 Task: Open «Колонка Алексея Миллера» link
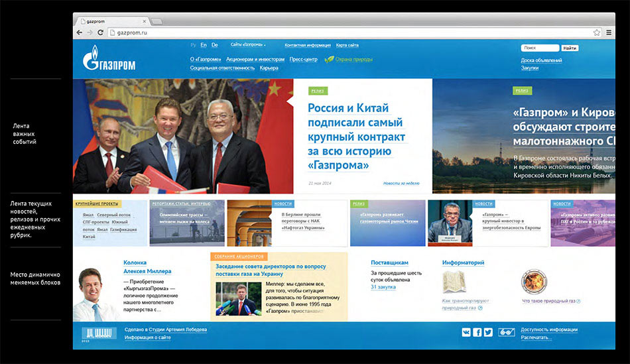[x=147, y=267]
